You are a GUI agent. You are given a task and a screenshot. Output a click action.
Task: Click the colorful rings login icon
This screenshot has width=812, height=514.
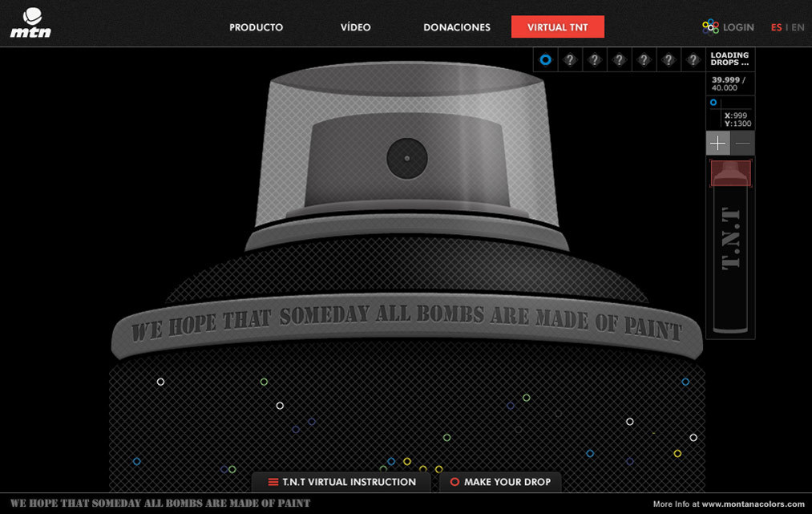[710, 26]
